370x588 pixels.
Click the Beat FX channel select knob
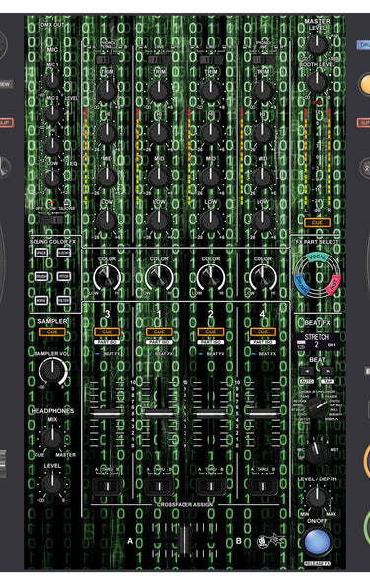pyautogui.click(x=317, y=453)
